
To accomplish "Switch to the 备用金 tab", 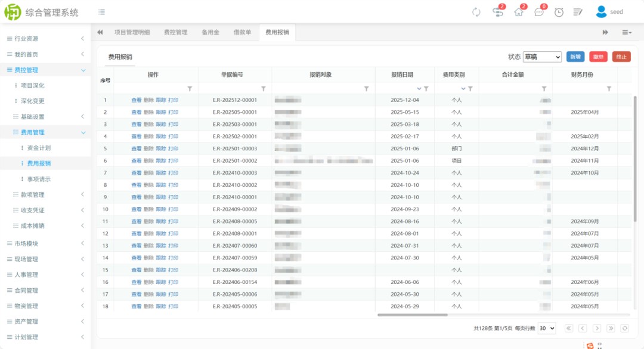I will 210,32.
